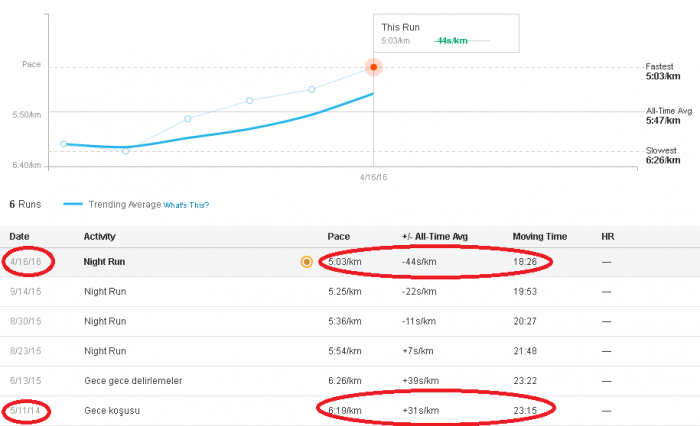Open the Gece gece delirlemeler activity
This screenshot has height=426, width=700.
point(133,381)
